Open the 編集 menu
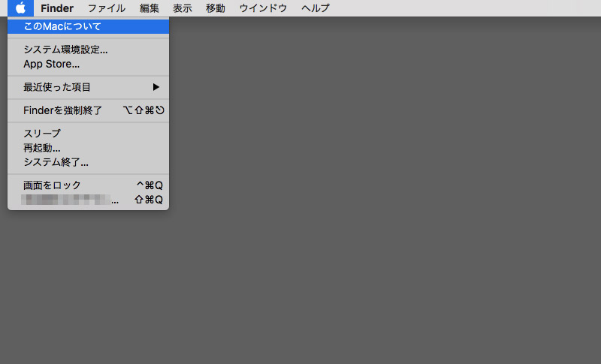This screenshot has height=364, width=601. point(149,8)
